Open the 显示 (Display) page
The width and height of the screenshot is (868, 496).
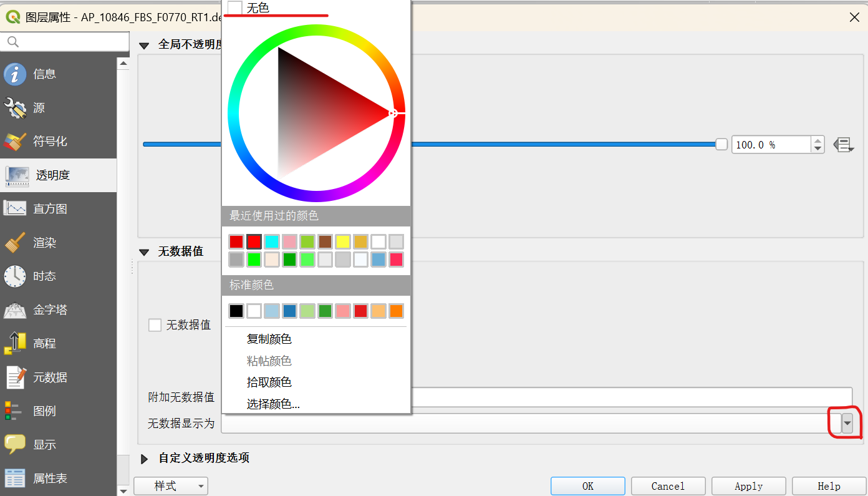tap(58, 445)
